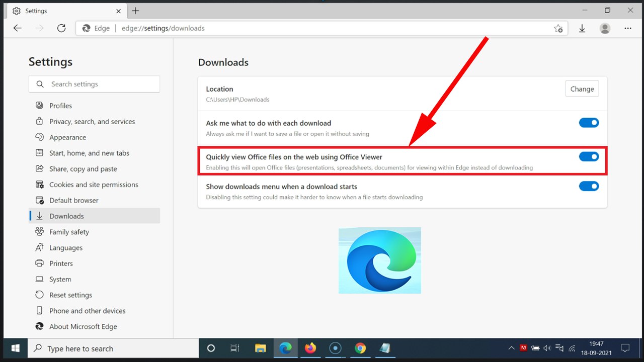Open File Explorer from the taskbar
Screen dimensions: 644x362
point(260,348)
